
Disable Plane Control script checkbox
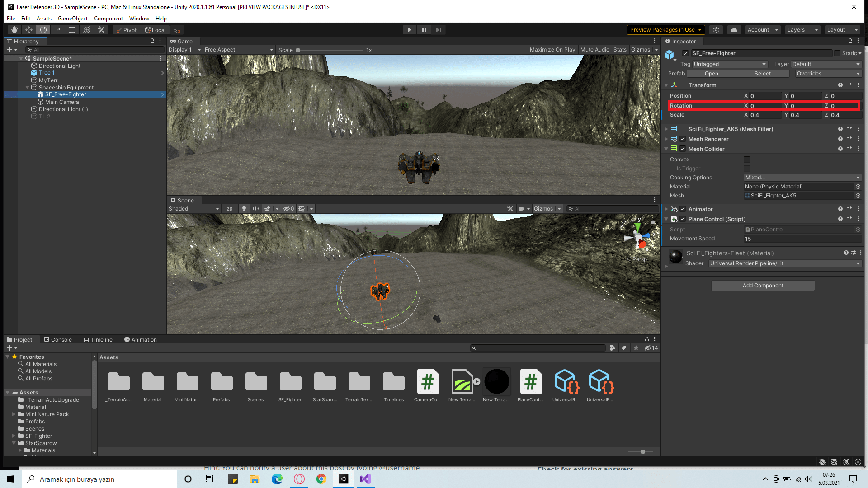683,219
